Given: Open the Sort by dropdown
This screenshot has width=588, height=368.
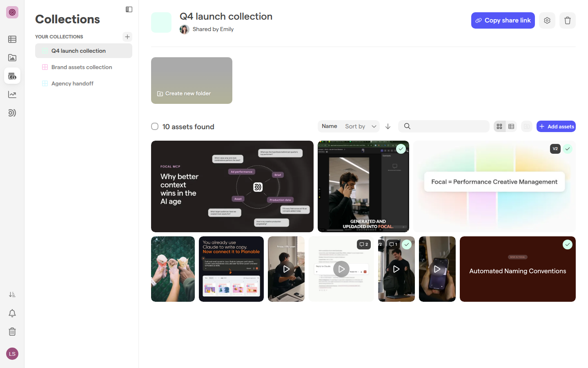Looking at the screenshot, I should [361, 126].
